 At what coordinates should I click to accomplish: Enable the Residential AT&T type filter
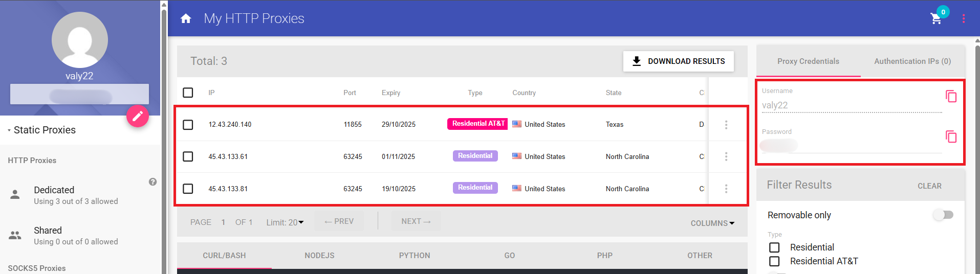[x=774, y=261]
